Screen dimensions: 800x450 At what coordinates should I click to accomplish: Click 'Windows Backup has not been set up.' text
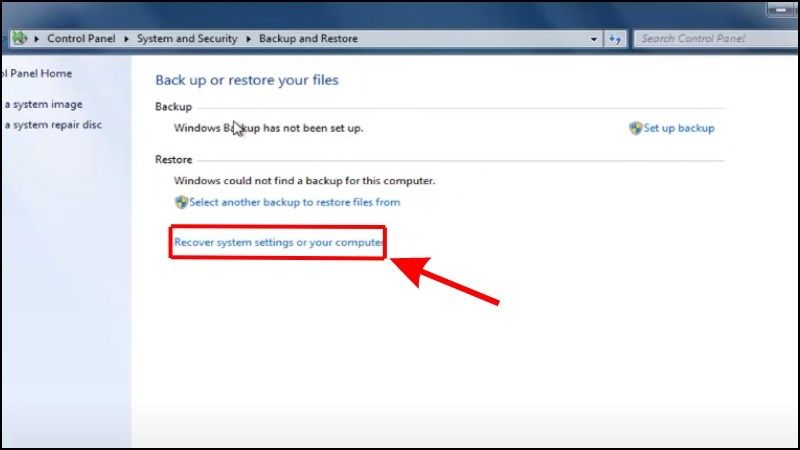click(268, 128)
